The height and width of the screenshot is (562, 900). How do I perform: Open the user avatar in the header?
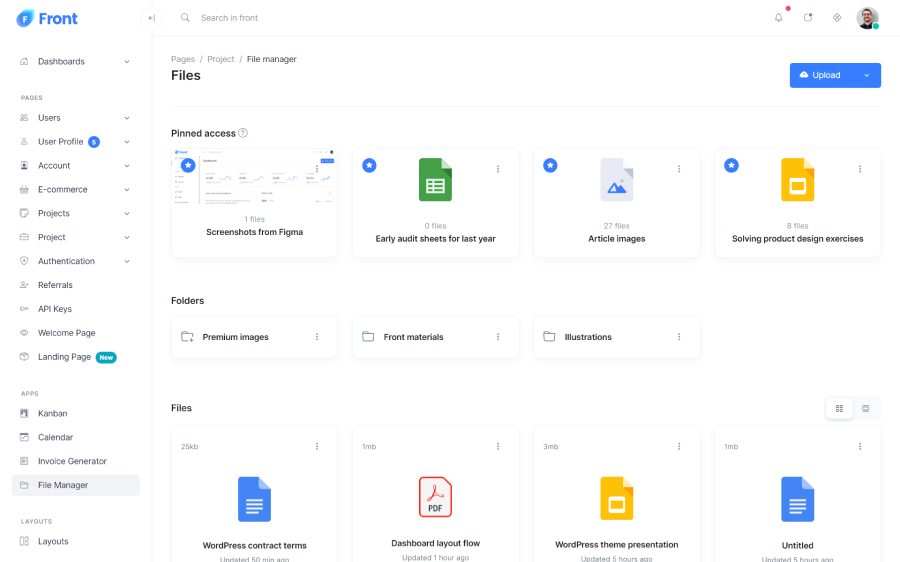(867, 18)
